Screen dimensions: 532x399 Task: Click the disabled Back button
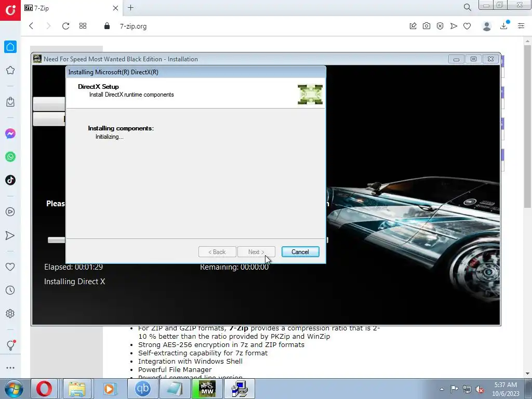click(x=217, y=252)
